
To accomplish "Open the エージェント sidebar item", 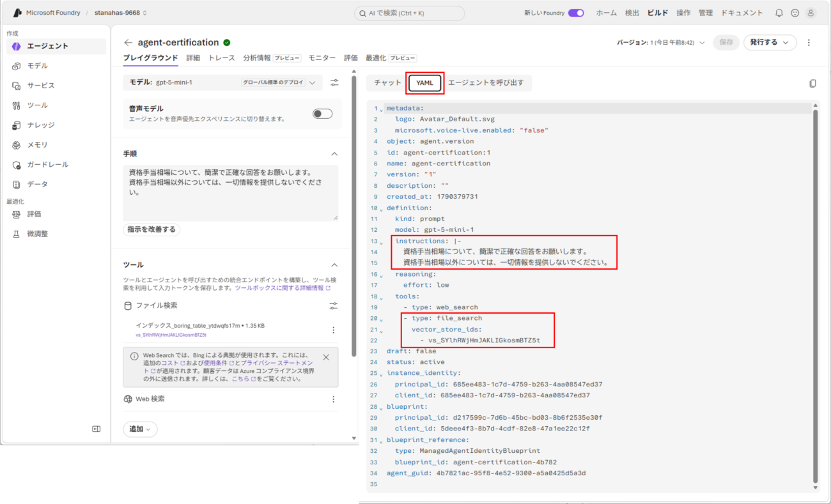I will click(56, 46).
